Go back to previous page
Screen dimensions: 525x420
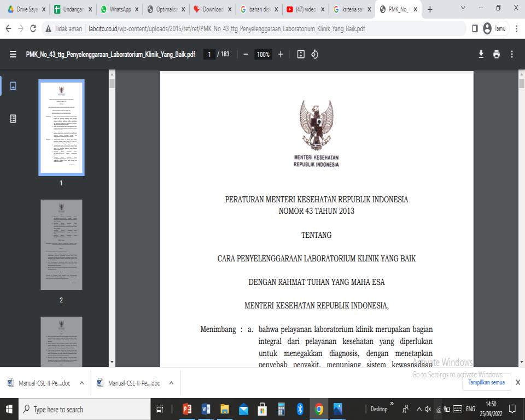8,29
